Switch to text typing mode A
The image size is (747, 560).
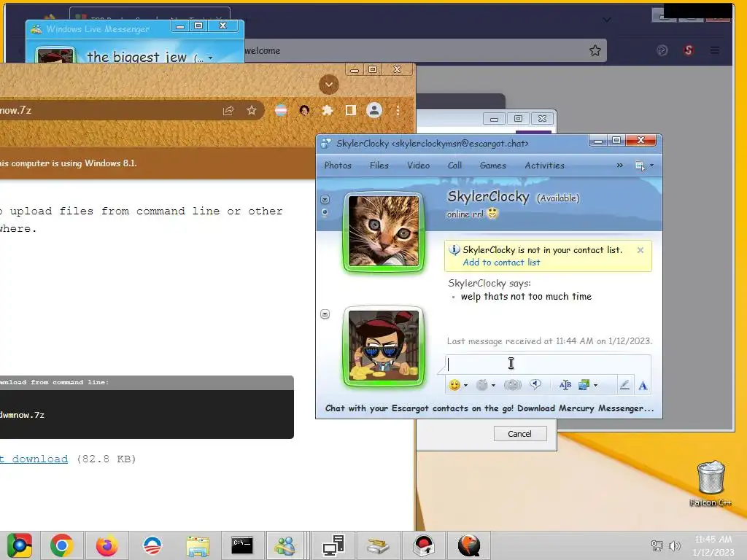pos(643,386)
